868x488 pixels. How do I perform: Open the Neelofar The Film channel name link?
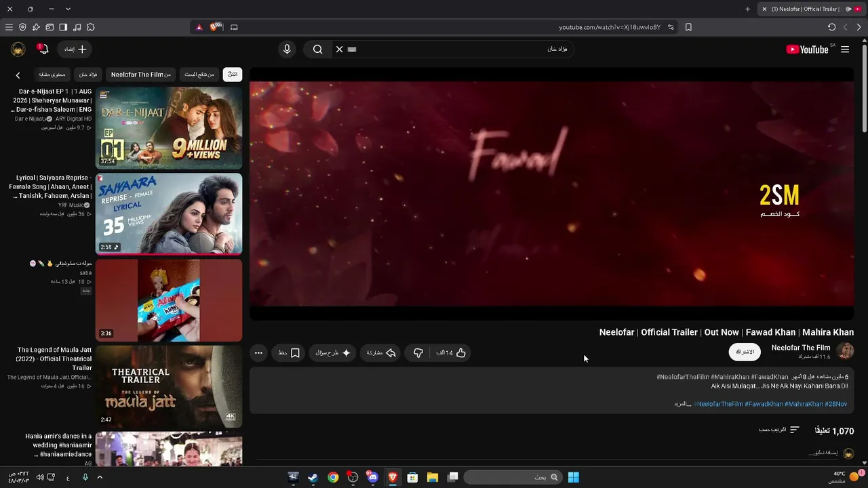click(801, 348)
